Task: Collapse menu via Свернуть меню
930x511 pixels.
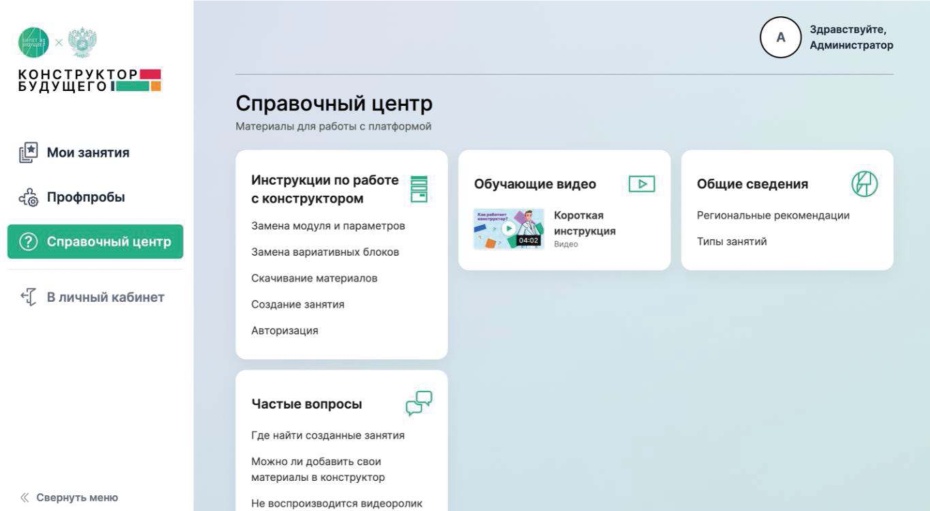Action: point(77,497)
